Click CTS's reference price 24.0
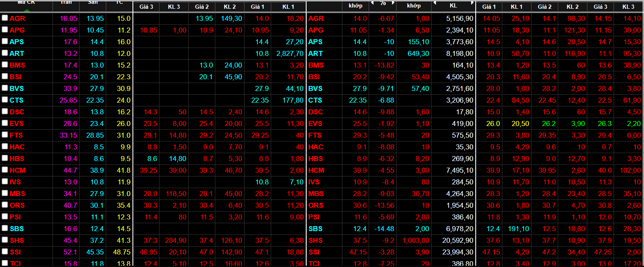 [x=123, y=100]
